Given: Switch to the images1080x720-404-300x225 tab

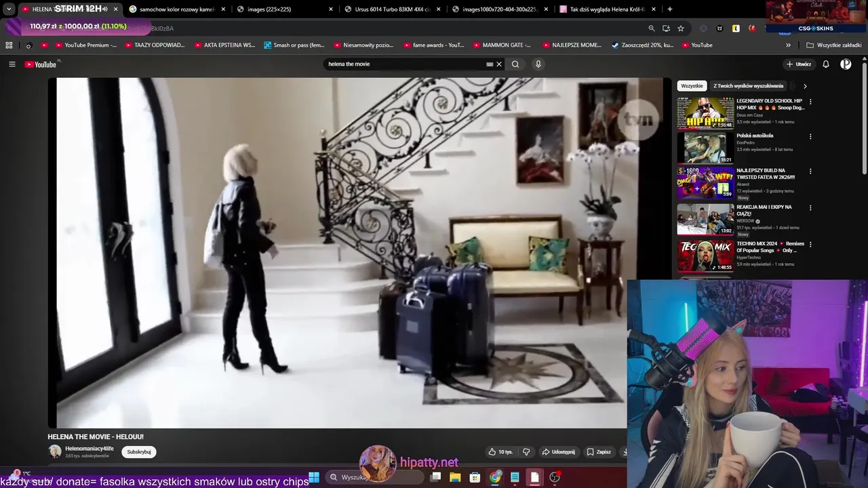Looking at the screenshot, I should (500, 9).
